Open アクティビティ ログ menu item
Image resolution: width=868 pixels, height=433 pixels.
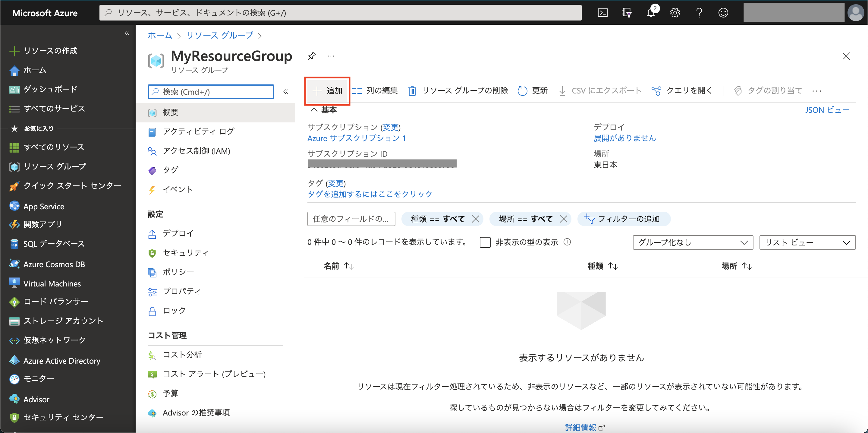(x=198, y=131)
